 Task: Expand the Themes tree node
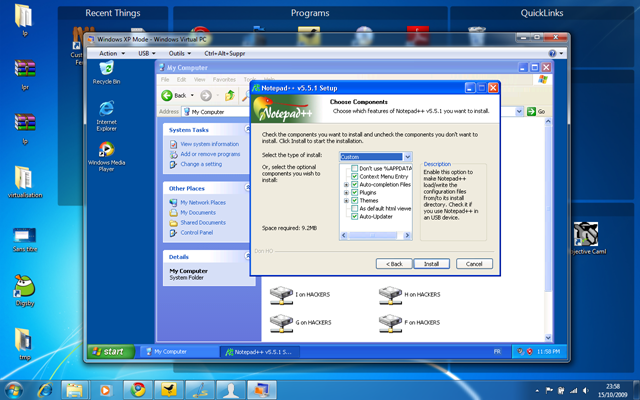pyautogui.click(x=346, y=200)
